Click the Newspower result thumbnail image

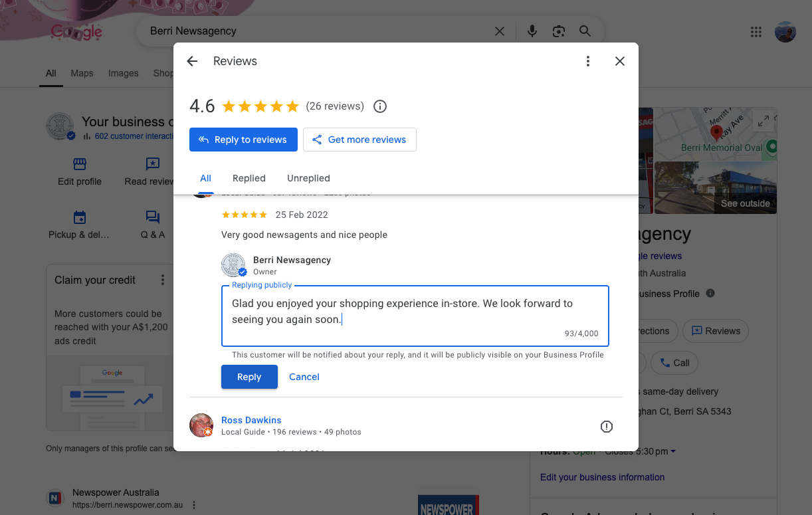(x=449, y=502)
